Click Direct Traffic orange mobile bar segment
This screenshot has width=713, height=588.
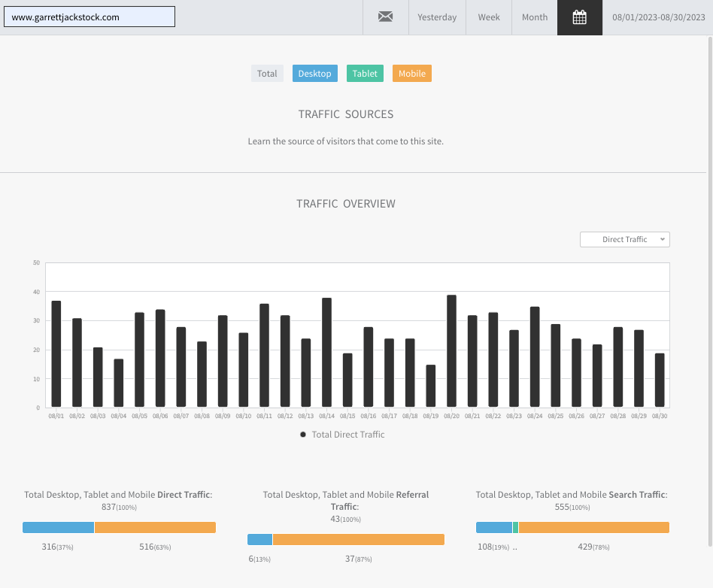point(155,528)
